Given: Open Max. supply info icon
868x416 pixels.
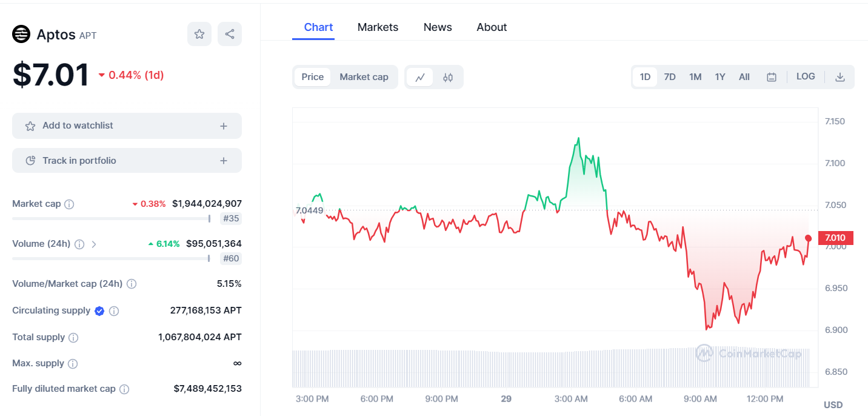Looking at the screenshot, I should coord(73,364).
